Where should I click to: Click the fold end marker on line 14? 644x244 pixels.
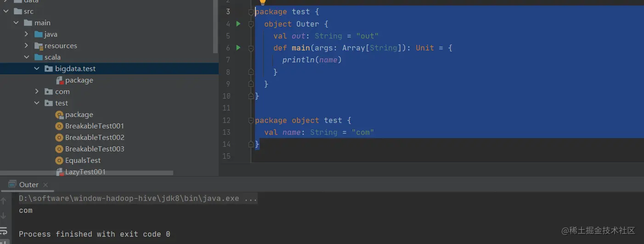point(251,144)
